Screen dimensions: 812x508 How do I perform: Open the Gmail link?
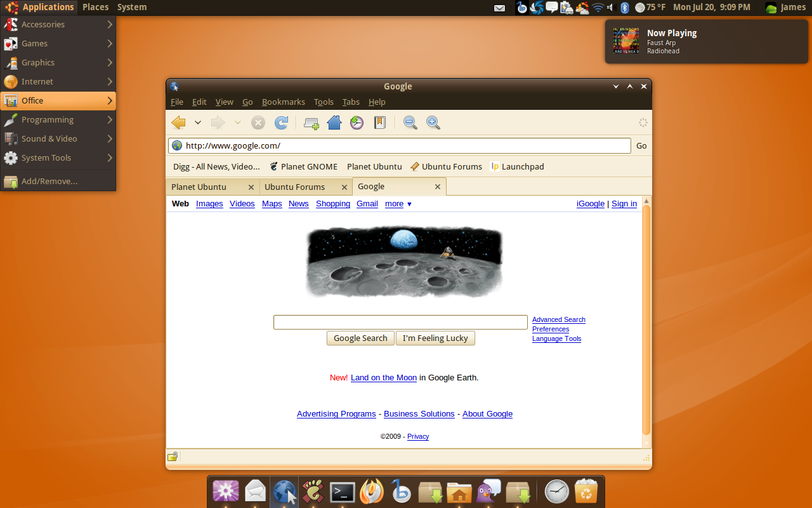[367, 204]
